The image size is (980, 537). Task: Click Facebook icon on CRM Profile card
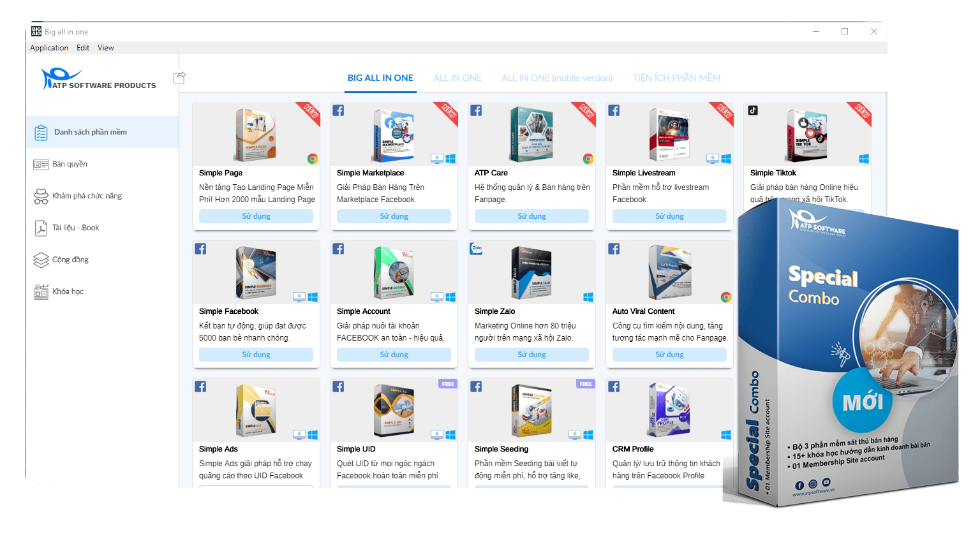click(614, 386)
